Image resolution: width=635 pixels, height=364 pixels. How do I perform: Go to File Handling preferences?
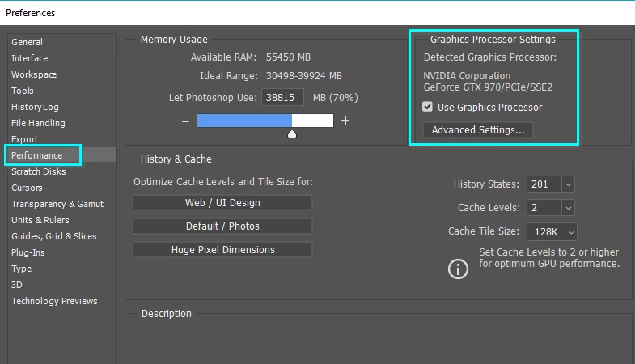point(38,123)
